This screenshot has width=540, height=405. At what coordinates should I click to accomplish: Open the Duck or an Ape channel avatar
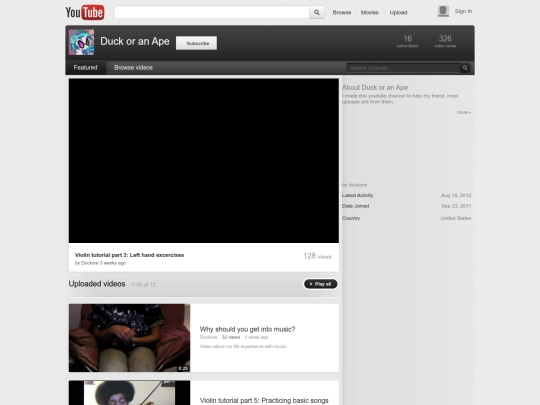(x=81, y=42)
